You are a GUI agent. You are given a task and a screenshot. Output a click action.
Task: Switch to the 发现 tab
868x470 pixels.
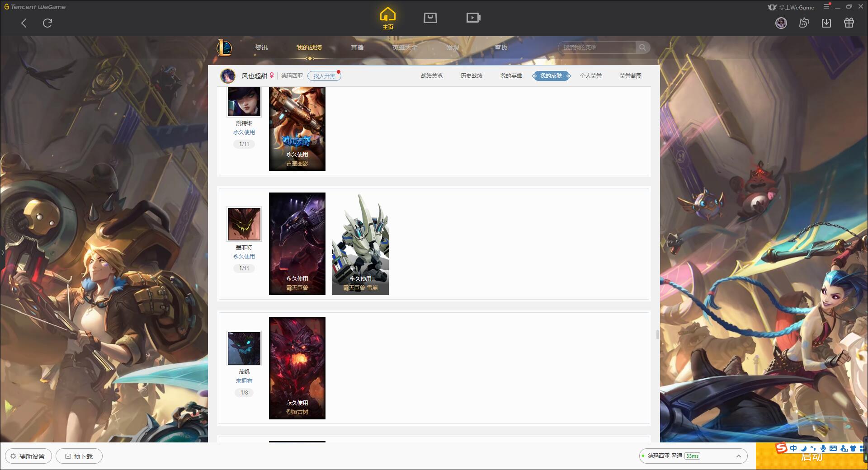click(453, 47)
